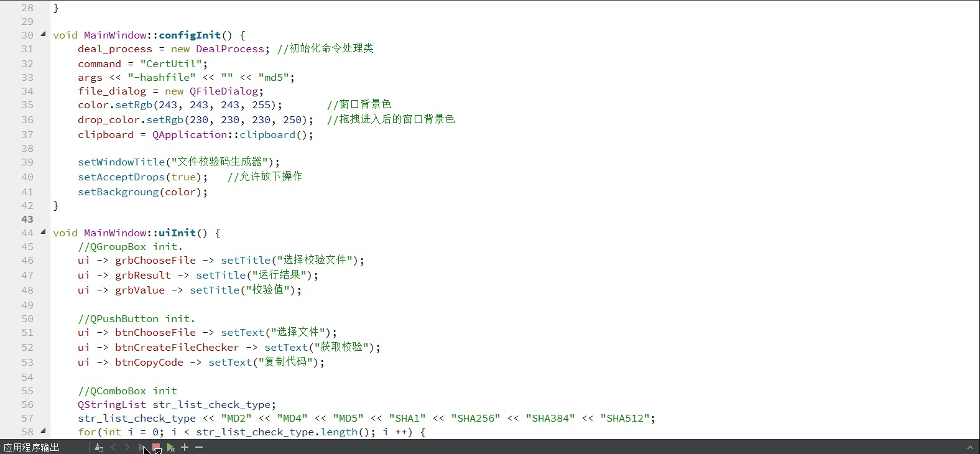Click QFileDialog on line 34
980x454 pixels.
click(223, 91)
